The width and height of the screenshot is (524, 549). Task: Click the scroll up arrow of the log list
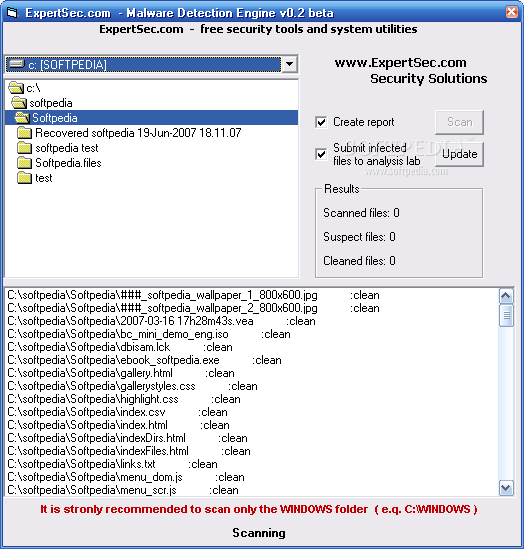pos(506,296)
